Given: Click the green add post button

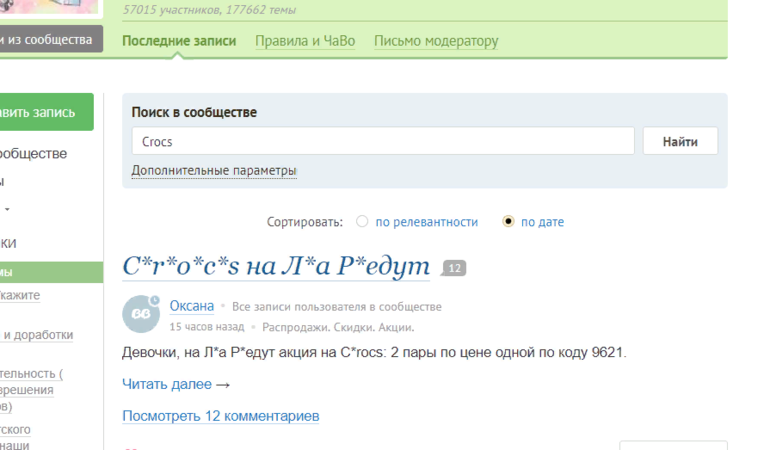Looking at the screenshot, I should [46, 112].
